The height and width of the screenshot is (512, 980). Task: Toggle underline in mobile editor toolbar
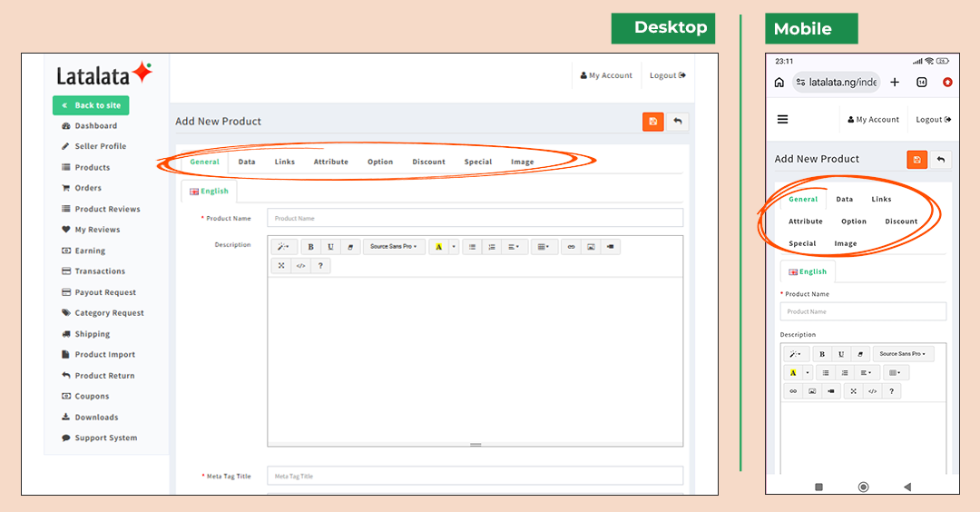841,354
